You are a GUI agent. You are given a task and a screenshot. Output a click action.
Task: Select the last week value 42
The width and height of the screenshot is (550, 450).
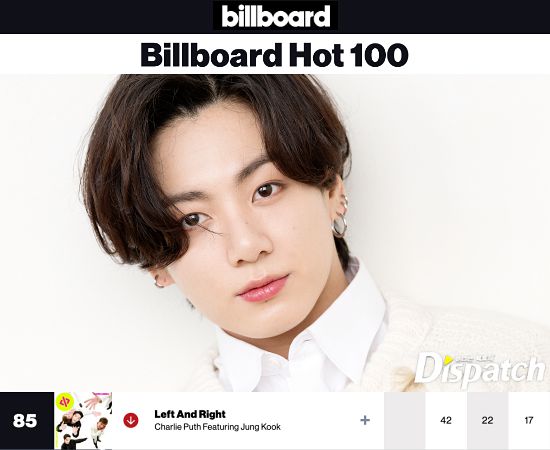(x=446, y=420)
